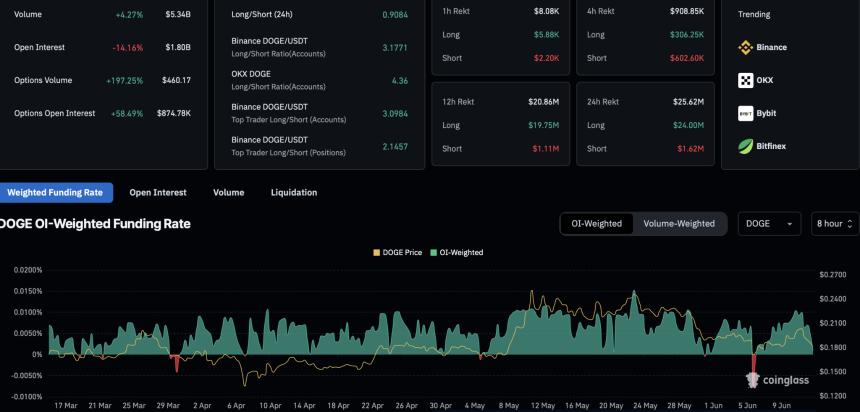Click the Volume +4.27% change
The image size is (860, 412).
click(129, 15)
